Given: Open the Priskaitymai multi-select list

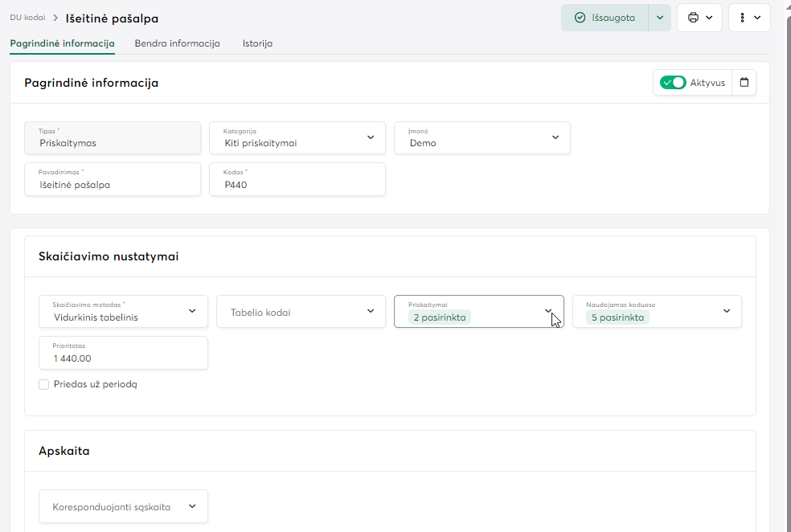Looking at the screenshot, I should coord(478,312).
